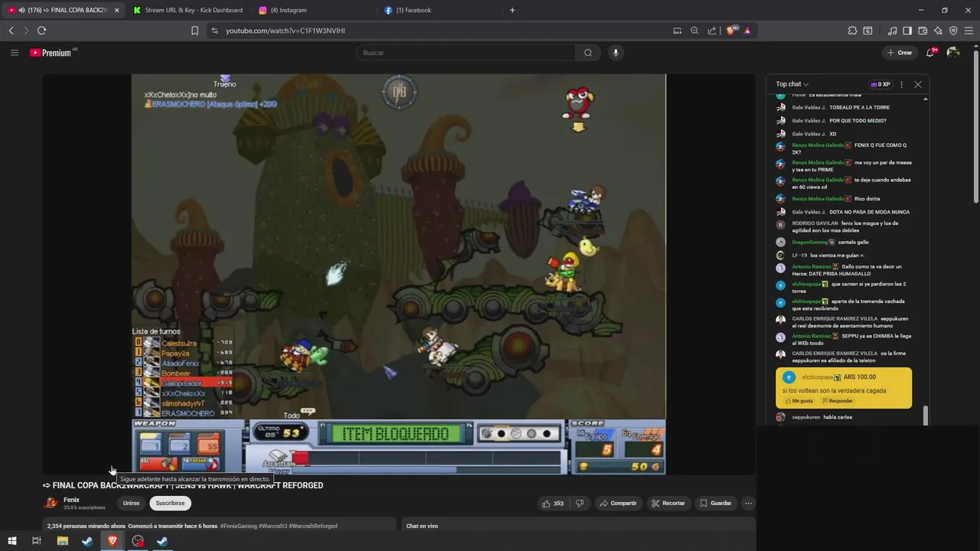The height and width of the screenshot is (551, 980).
Task: Open a new browser tab
Action: [512, 10]
